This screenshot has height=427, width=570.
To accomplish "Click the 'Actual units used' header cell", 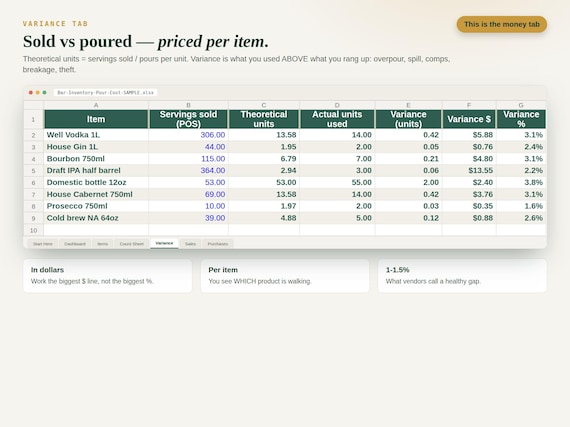I will click(x=337, y=119).
